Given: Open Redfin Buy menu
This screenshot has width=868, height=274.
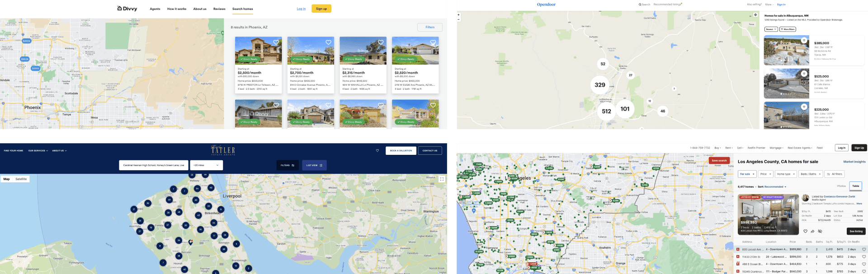Looking at the screenshot, I should pos(717,148).
